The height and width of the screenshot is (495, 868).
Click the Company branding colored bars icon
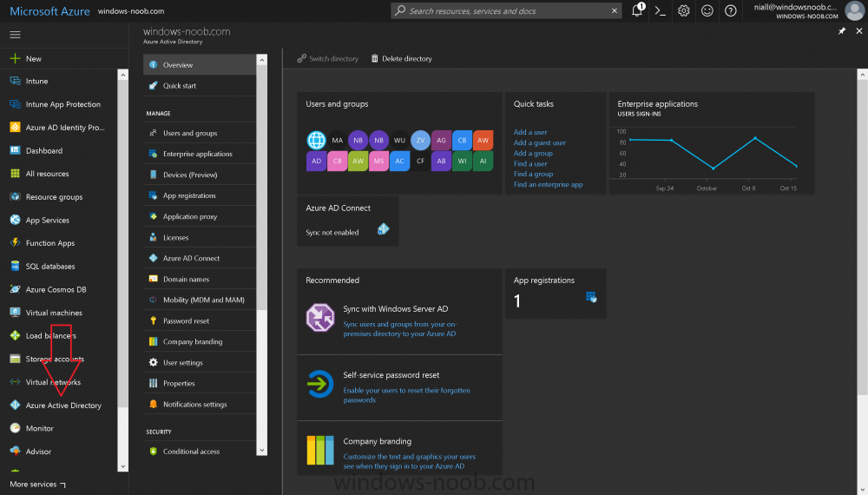[320, 450]
